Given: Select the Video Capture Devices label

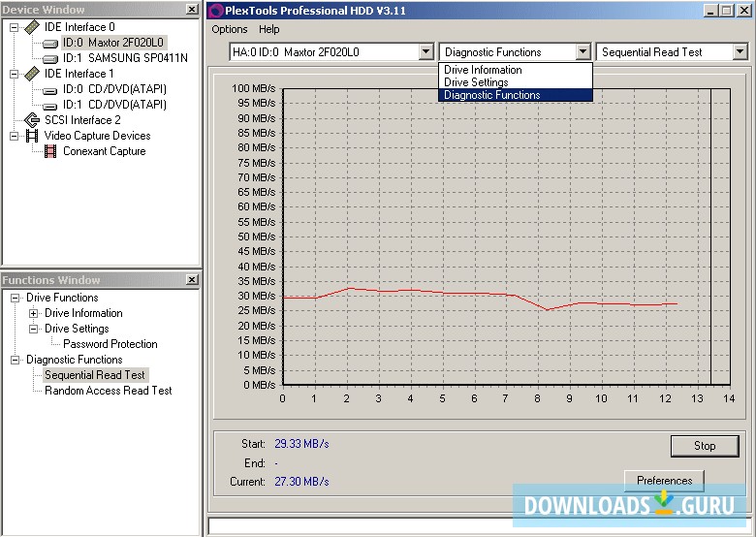Looking at the screenshot, I should (97, 136).
